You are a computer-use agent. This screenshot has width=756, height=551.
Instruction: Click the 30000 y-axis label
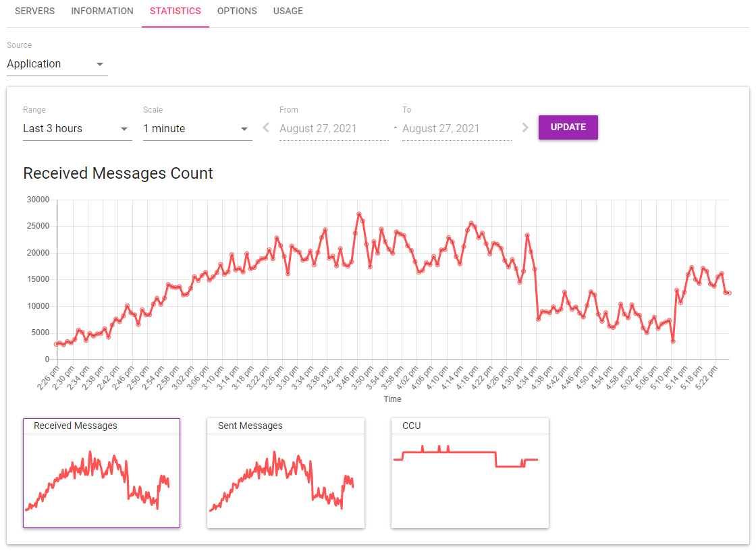[x=38, y=200]
